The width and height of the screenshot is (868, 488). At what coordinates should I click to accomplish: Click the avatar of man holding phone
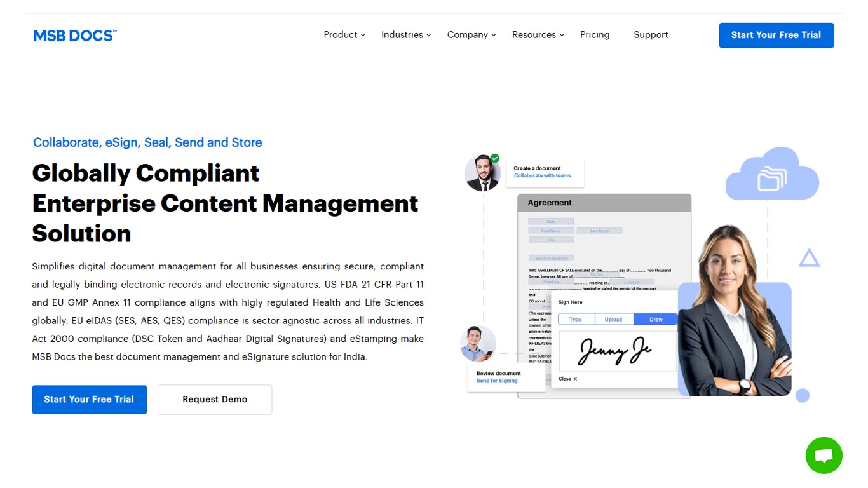point(478,344)
